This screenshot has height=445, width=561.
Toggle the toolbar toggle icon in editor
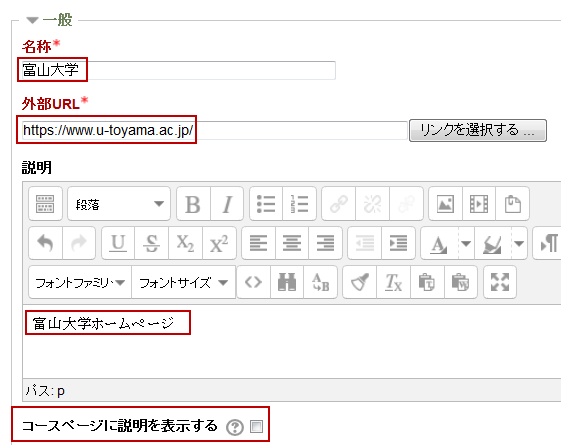pyautogui.click(x=45, y=204)
